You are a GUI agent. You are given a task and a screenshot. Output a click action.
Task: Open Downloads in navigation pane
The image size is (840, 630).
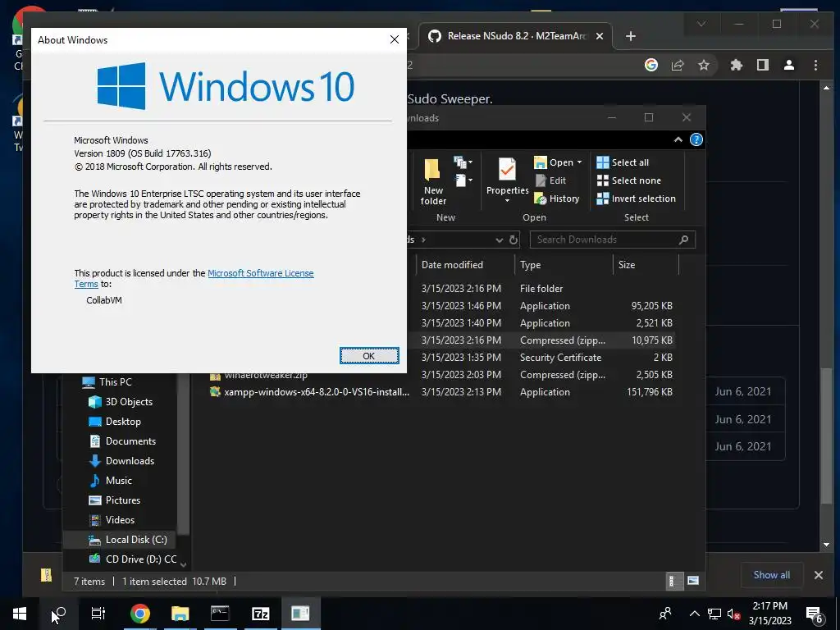pos(121,461)
